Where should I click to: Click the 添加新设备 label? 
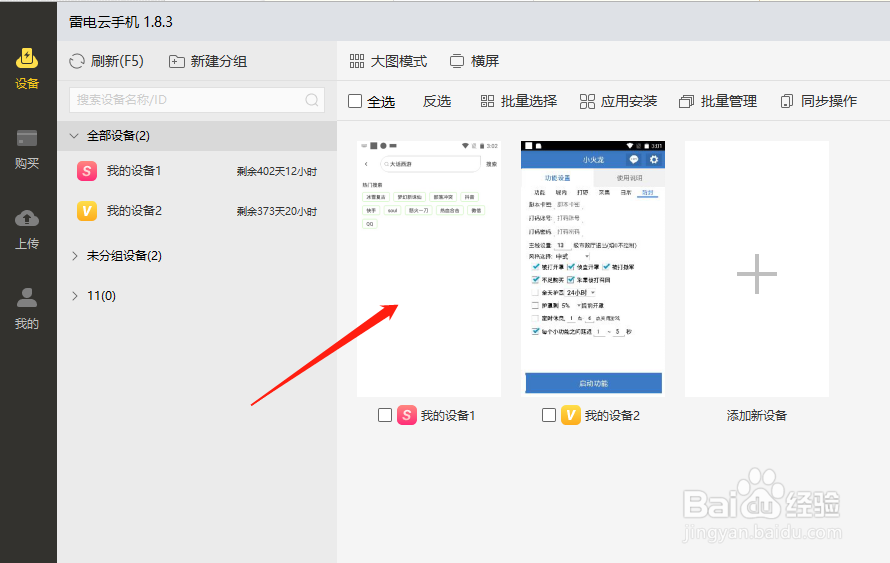click(757, 415)
